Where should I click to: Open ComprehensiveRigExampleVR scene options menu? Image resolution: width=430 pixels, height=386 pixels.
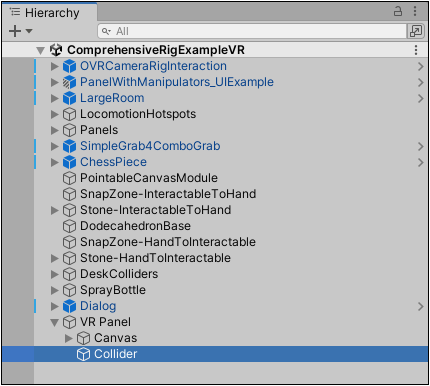pyautogui.click(x=416, y=50)
